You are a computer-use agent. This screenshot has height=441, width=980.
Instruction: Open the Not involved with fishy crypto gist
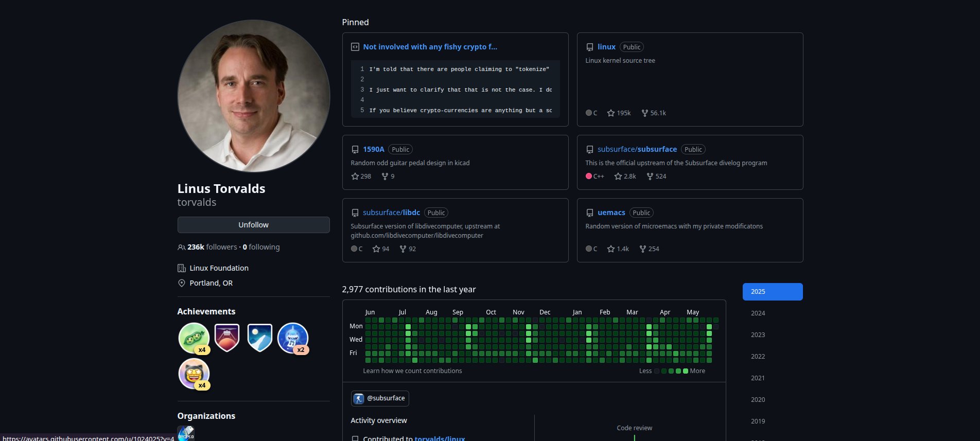[430, 47]
